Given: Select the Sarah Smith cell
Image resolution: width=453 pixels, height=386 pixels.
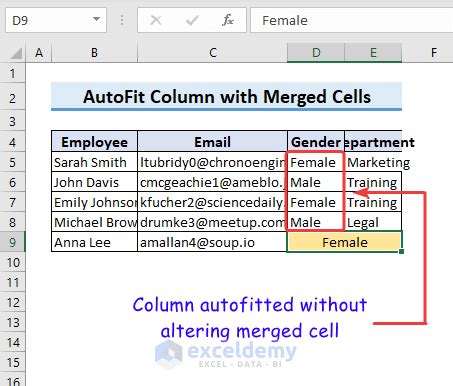Looking at the screenshot, I should pos(94,162).
